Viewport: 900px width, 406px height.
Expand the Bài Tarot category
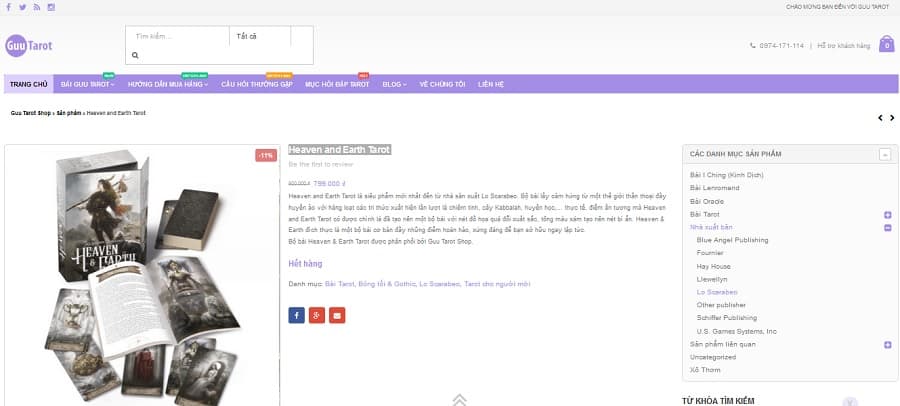pyautogui.click(x=887, y=215)
